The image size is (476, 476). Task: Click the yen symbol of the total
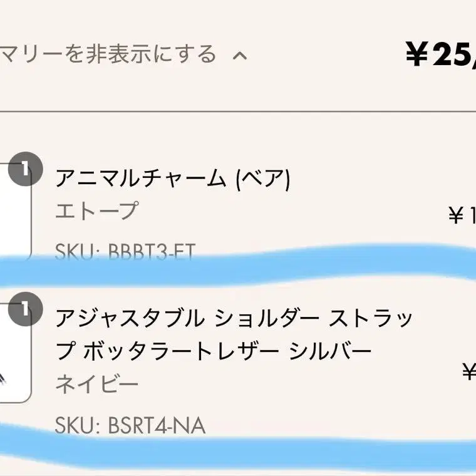(x=417, y=54)
